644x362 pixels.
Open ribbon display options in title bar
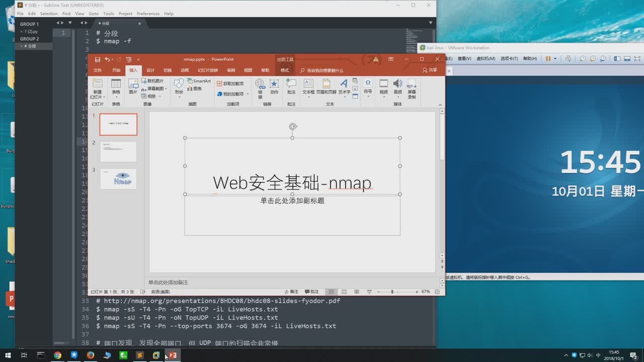click(391, 59)
